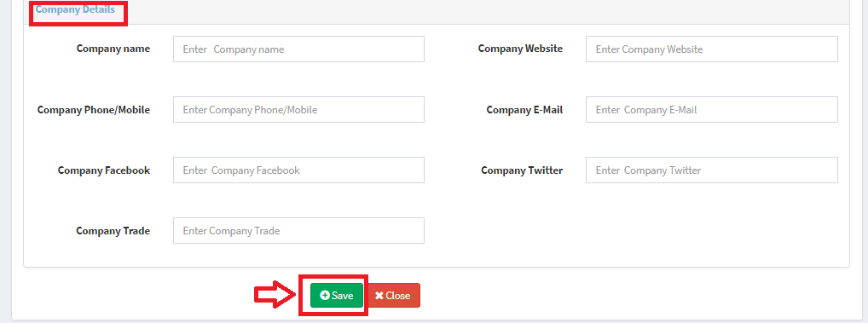Click the "Company Trade" bold label
868x323 pixels.
click(x=113, y=231)
